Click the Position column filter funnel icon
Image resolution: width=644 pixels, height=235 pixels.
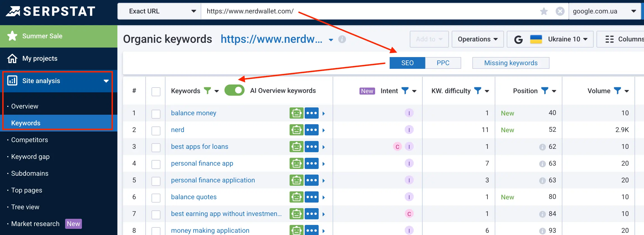(x=545, y=91)
